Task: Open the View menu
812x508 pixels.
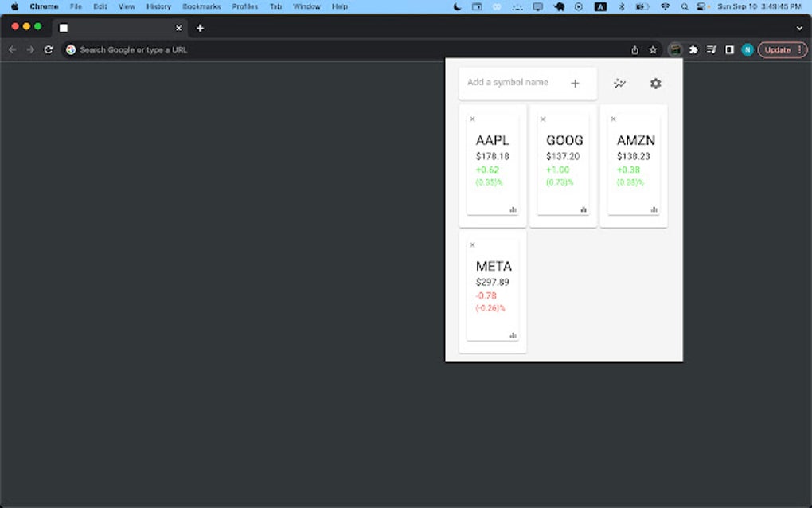Action: click(x=127, y=6)
